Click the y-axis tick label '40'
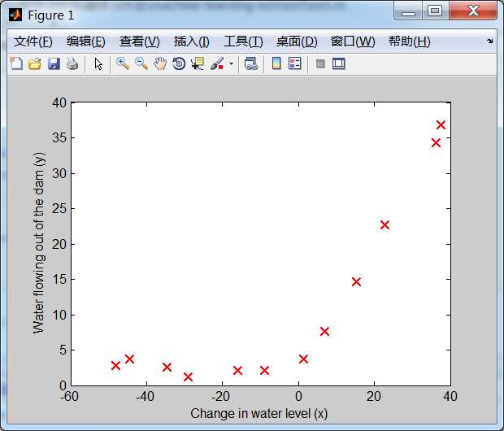The width and height of the screenshot is (504, 431). click(59, 103)
